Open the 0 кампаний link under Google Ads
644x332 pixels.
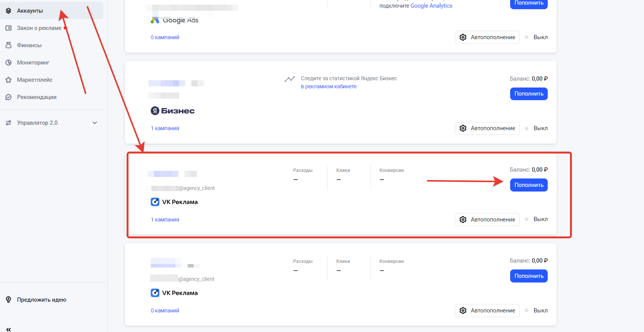165,37
